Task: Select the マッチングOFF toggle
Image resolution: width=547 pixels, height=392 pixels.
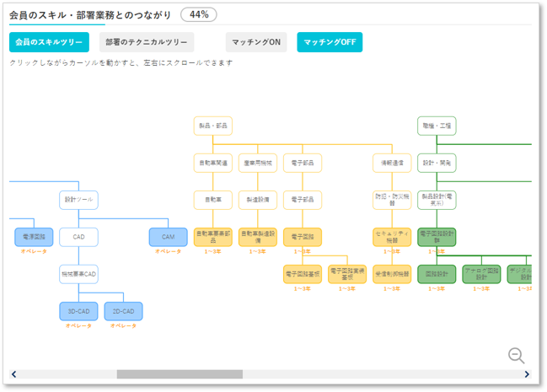Action: [x=330, y=42]
